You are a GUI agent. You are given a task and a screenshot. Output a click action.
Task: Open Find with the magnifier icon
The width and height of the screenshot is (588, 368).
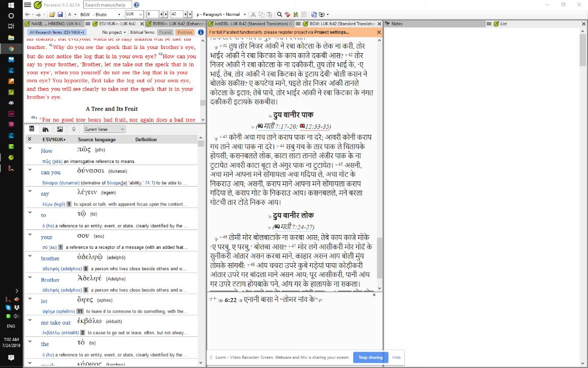279,15
